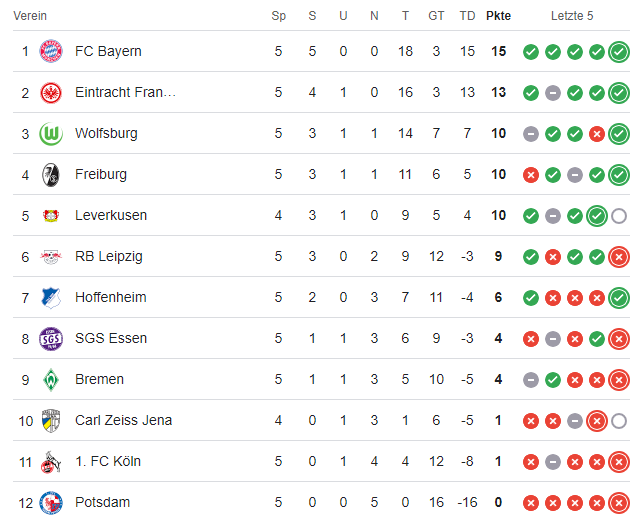Click the FC Bayern club logo
The width and height of the screenshot is (639, 524).
tap(51, 51)
